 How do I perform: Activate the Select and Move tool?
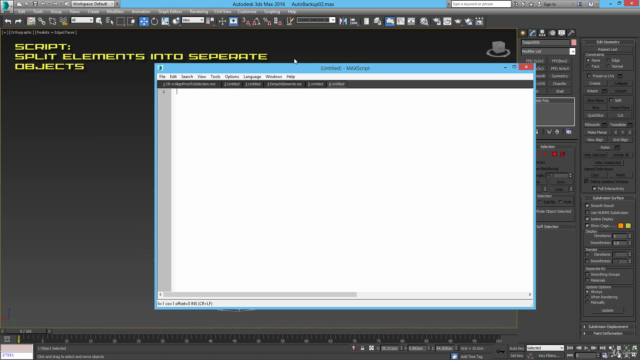click(x=144, y=21)
